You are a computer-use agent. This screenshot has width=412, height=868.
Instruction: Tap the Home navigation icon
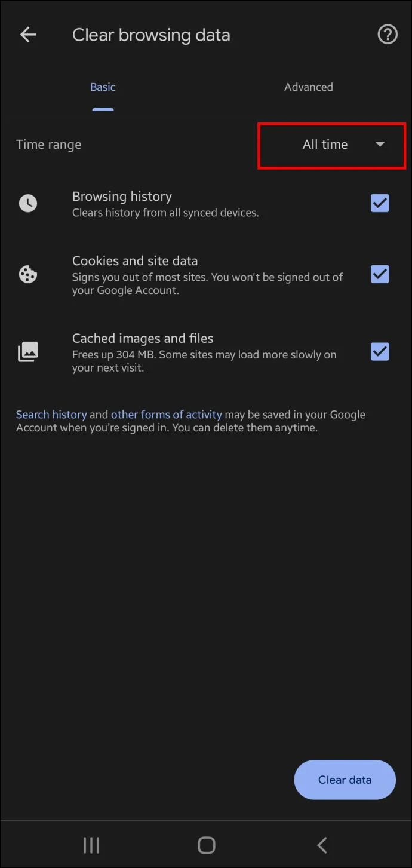click(206, 845)
